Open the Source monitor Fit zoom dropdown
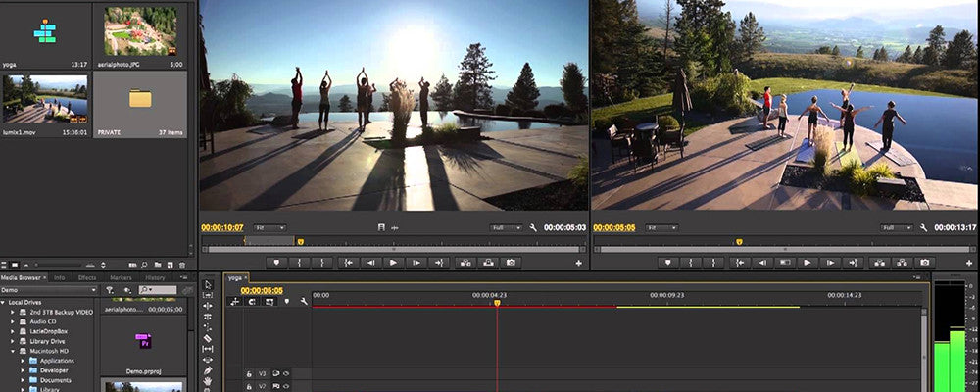Image resolution: width=980 pixels, height=392 pixels. [x=269, y=227]
